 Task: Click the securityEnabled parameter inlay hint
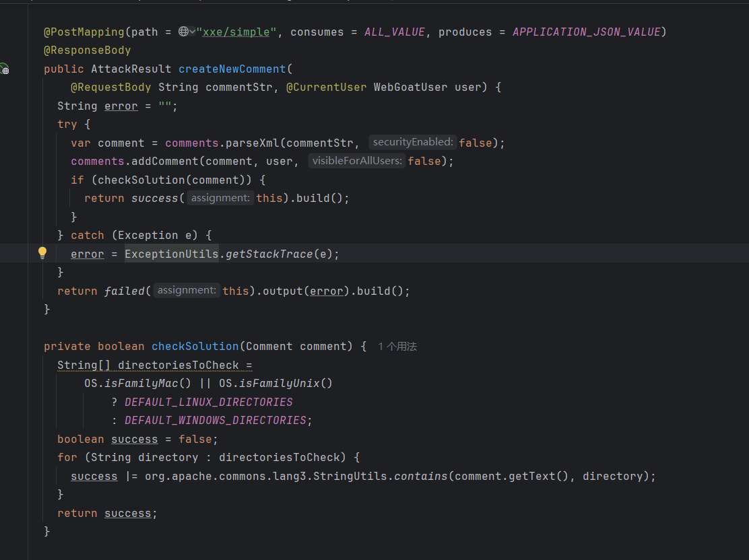412,142
